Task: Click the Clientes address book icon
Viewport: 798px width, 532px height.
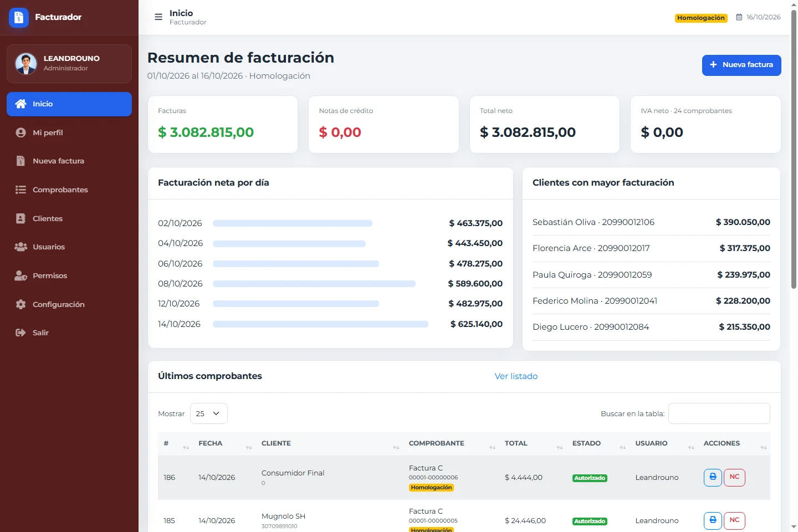Action: tap(21, 218)
